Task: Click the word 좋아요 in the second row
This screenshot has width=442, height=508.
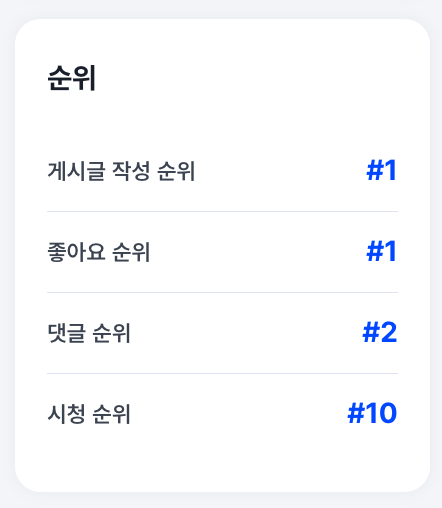Action: coord(77,252)
